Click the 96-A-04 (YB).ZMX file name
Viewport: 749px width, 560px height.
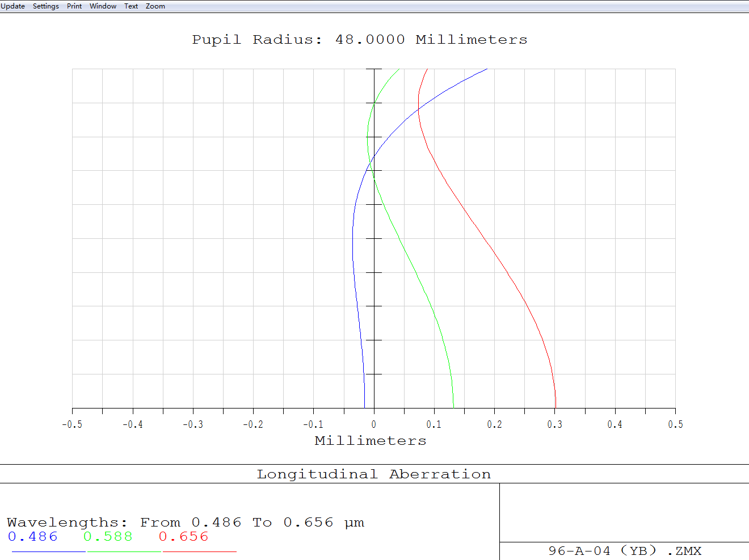[625, 551]
